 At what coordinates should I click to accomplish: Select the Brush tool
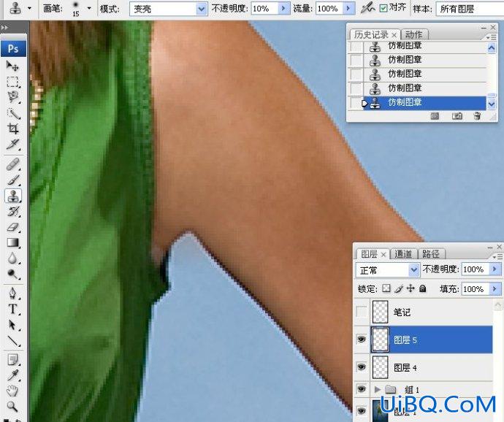[12, 180]
